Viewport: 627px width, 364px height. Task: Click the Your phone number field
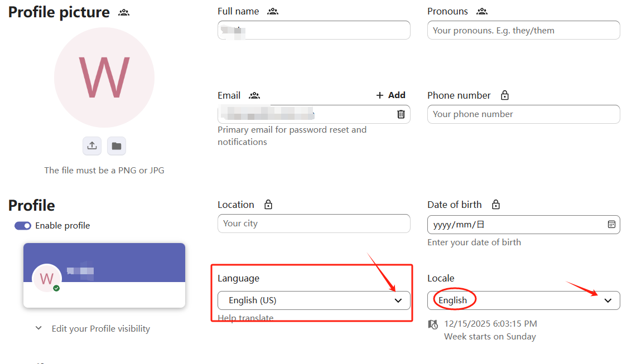523,114
